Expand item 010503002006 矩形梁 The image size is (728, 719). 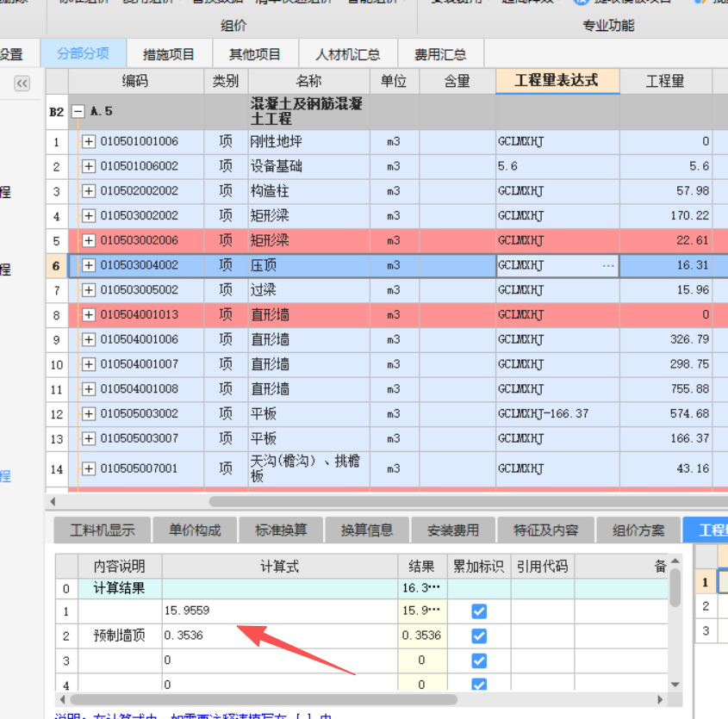[x=88, y=240]
